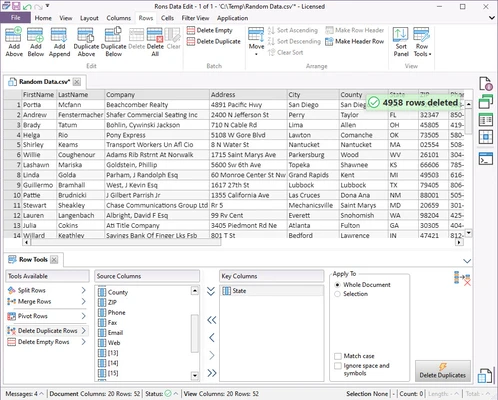
Task: Select Email in Source Columns list
Action: pos(143,333)
